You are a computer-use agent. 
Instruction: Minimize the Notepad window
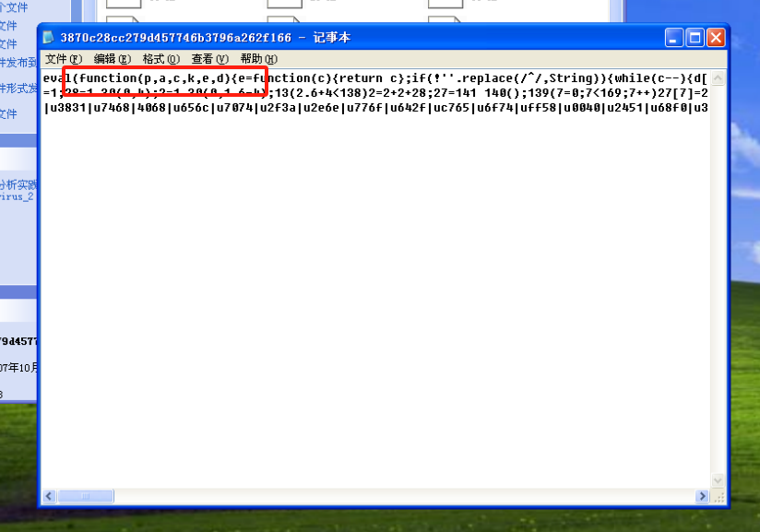[x=673, y=37]
